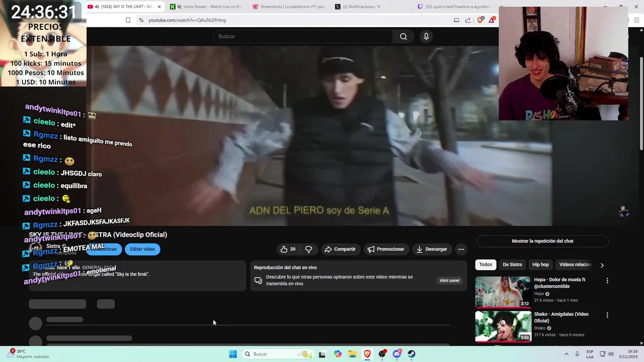Image resolution: width=644 pixels, height=362 pixels.
Task: Click the address bar URL youtube.com/watch
Action: [x=187, y=20]
